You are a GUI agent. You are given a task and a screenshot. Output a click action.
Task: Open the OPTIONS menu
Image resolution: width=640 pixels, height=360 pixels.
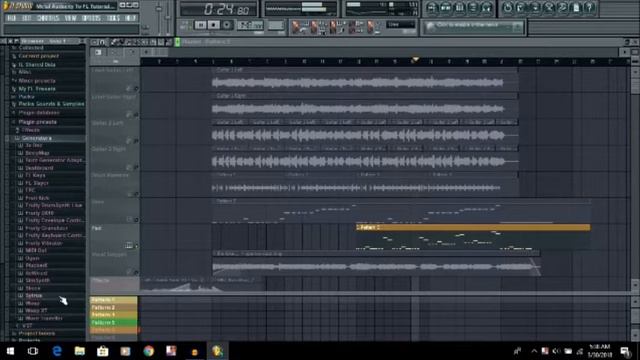pos(91,18)
